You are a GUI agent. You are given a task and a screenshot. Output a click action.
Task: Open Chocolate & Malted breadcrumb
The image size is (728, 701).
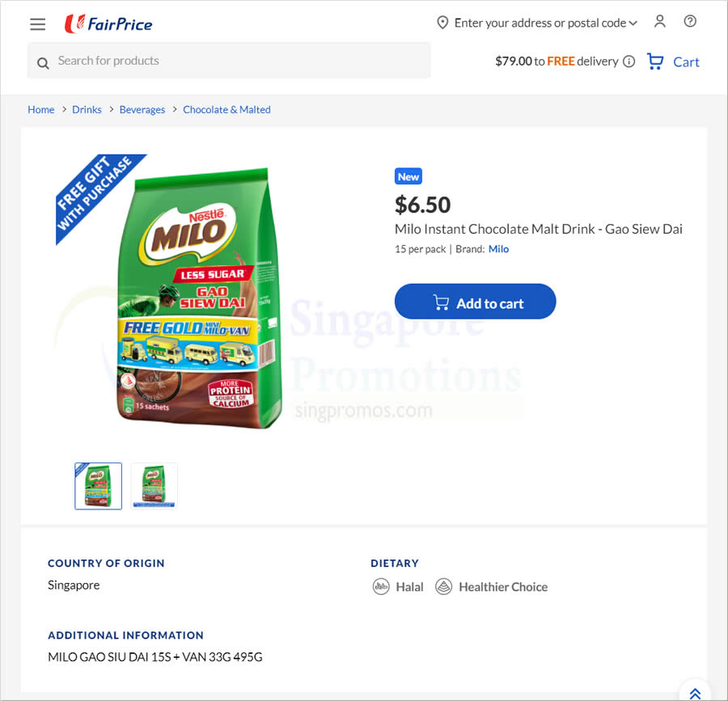[x=226, y=109]
